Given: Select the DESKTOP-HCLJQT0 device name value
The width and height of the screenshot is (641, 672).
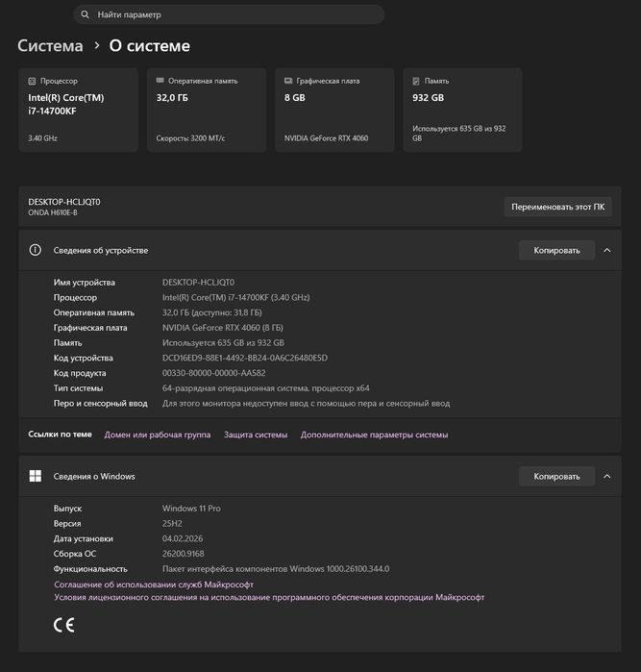Looking at the screenshot, I should 198,283.
